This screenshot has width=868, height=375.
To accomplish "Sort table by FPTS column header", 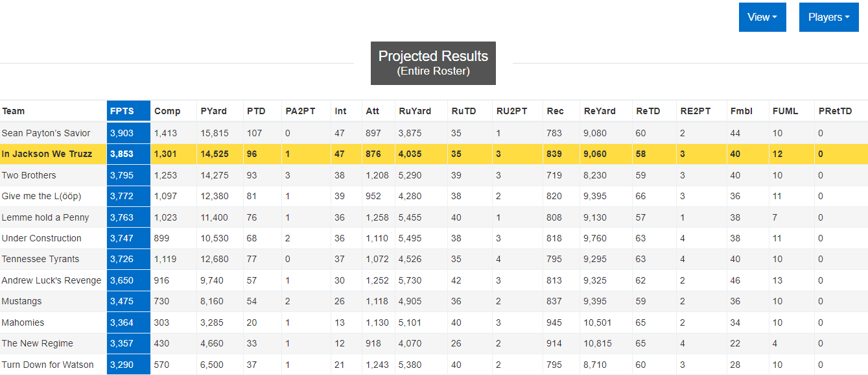I will (122, 111).
